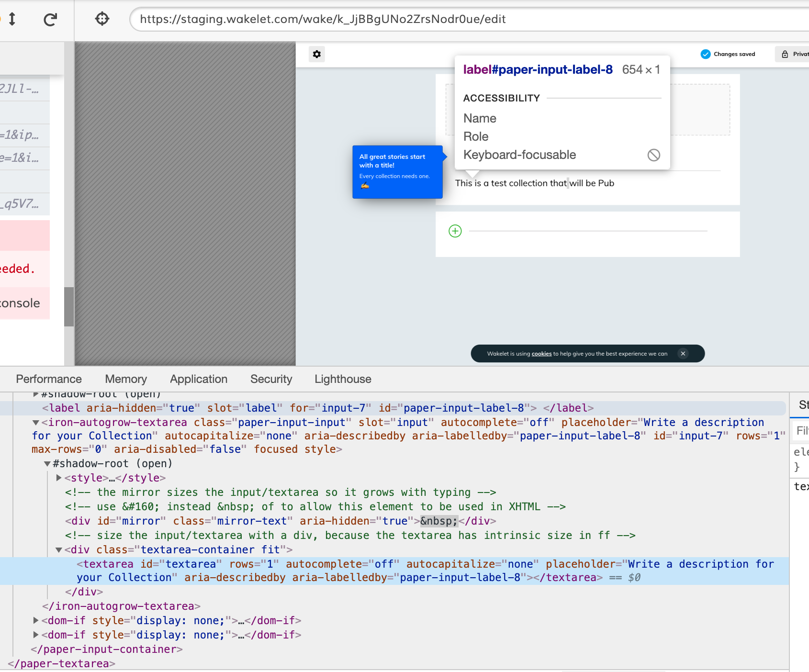Select the Security tab
Viewport: 809px width, 672px height.
pyautogui.click(x=271, y=379)
